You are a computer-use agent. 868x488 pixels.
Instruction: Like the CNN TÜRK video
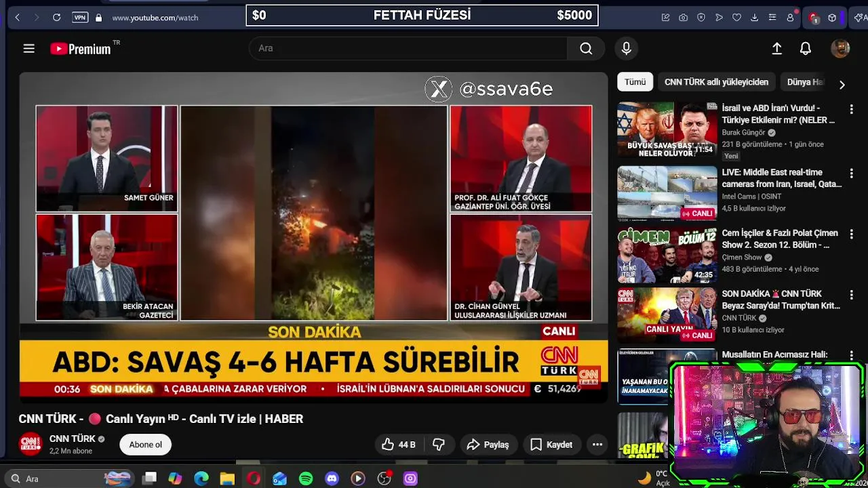coord(398,445)
